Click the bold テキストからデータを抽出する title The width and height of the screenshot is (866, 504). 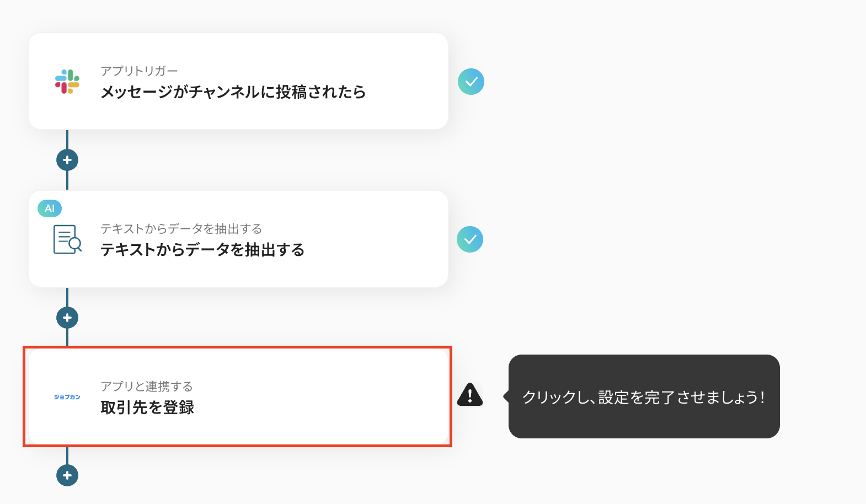point(202,250)
